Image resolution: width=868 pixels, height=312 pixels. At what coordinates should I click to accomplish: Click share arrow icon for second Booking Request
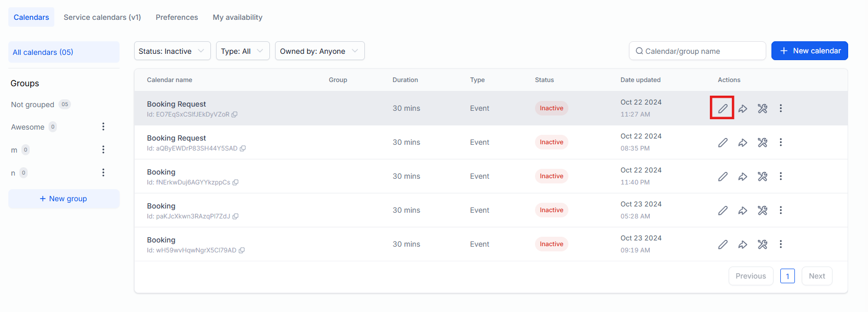coord(742,143)
